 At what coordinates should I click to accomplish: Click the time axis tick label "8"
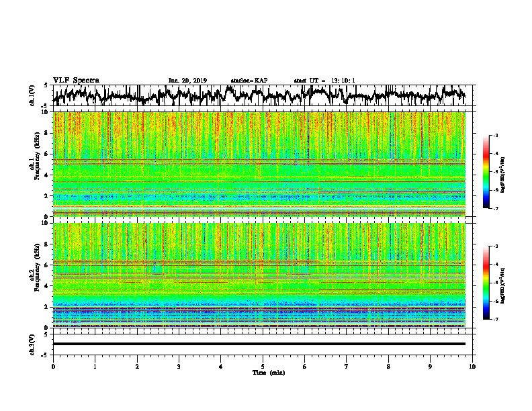coord(388,367)
